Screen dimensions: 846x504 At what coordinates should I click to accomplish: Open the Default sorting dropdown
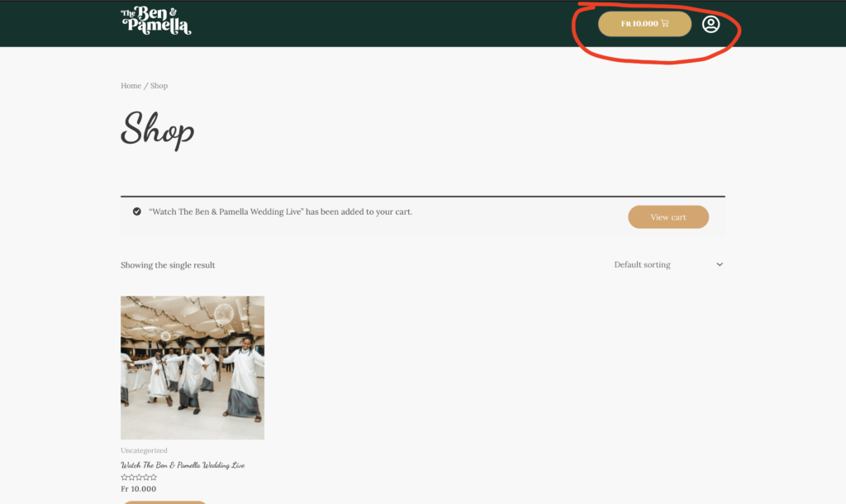tap(669, 264)
